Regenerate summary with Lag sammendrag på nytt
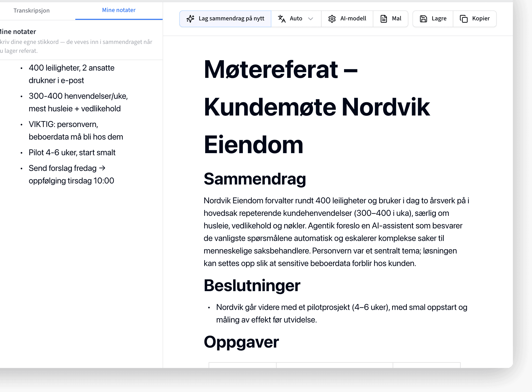This screenshot has height=392, width=532. (225, 19)
